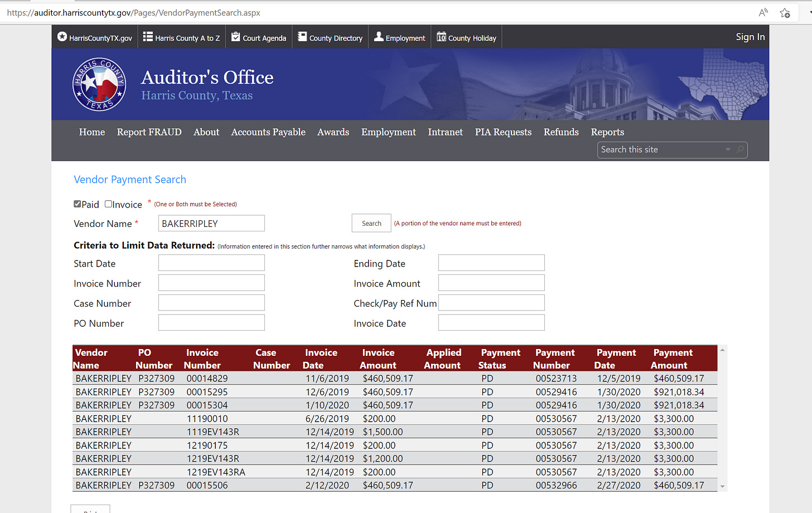Click the browser add-to-favorites star icon
This screenshot has width=812, height=513.
pos(785,12)
